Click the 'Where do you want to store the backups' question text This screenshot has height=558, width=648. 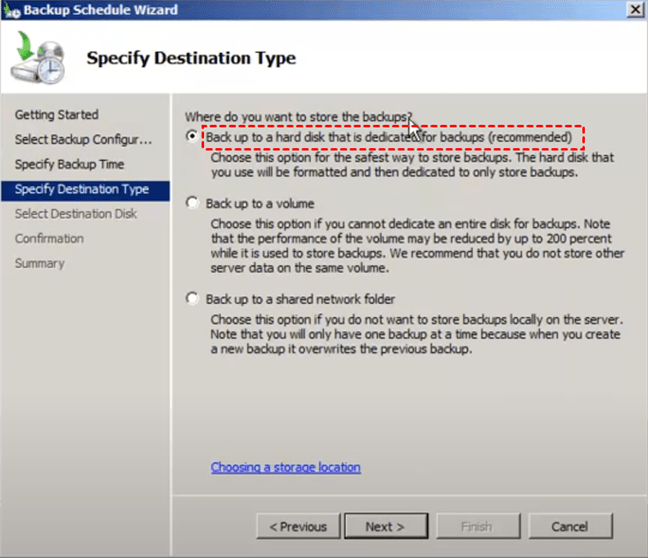[299, 117]
